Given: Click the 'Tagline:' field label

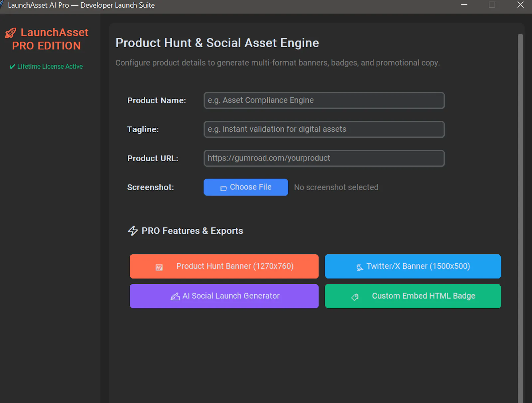Looking at the screenshot, I should 143,129.
